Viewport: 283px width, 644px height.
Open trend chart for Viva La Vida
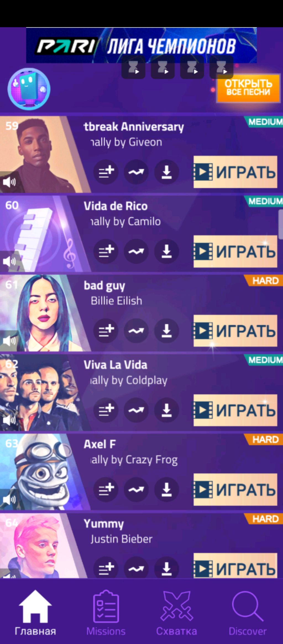click(x=136, y=410)
